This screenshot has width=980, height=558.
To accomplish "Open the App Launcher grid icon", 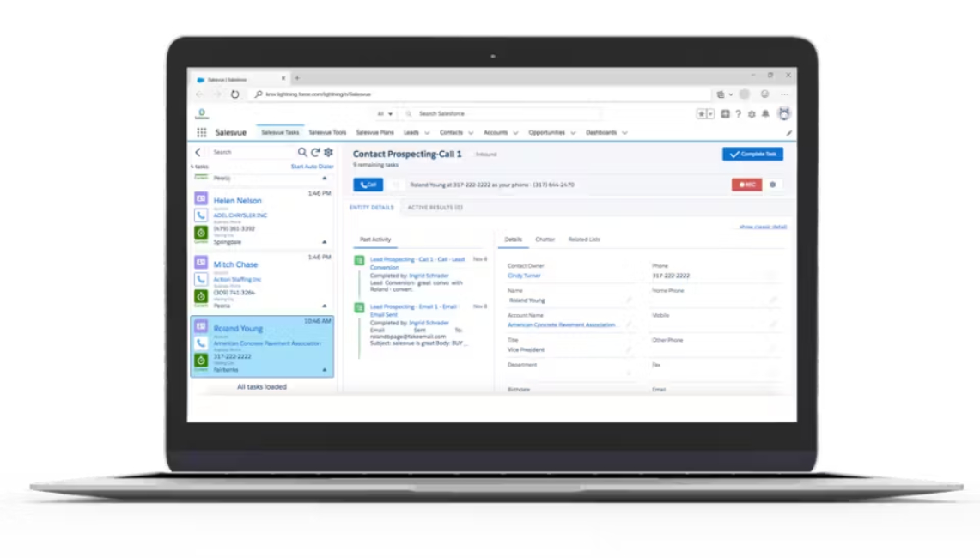I will tap(201, 132).
